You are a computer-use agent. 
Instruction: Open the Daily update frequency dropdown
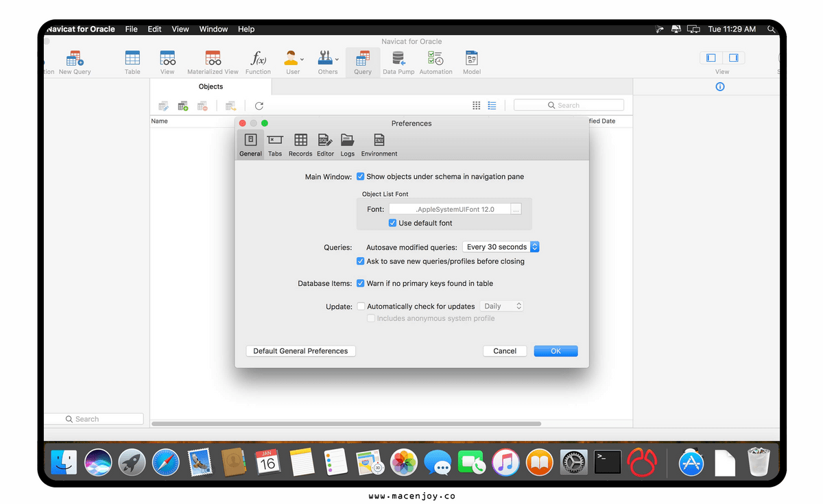(x=501, y=307)
